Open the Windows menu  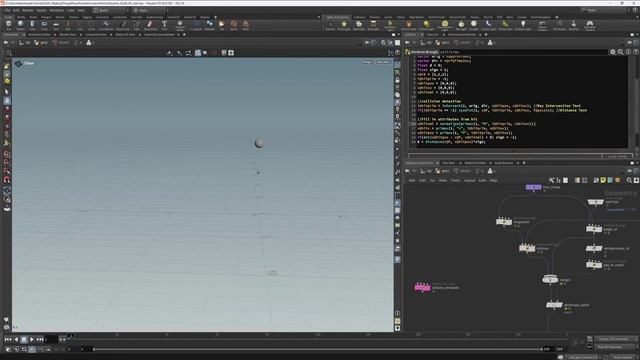56,10
